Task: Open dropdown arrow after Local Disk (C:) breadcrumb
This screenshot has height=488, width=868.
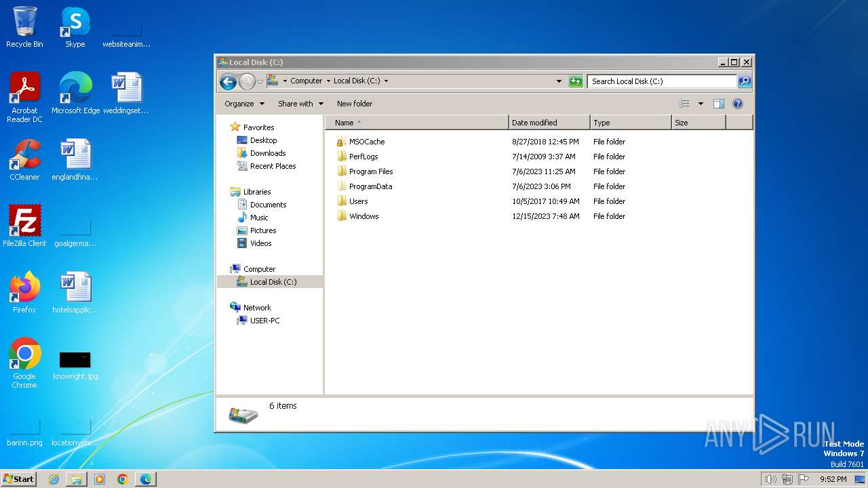Action: point(387,81)
